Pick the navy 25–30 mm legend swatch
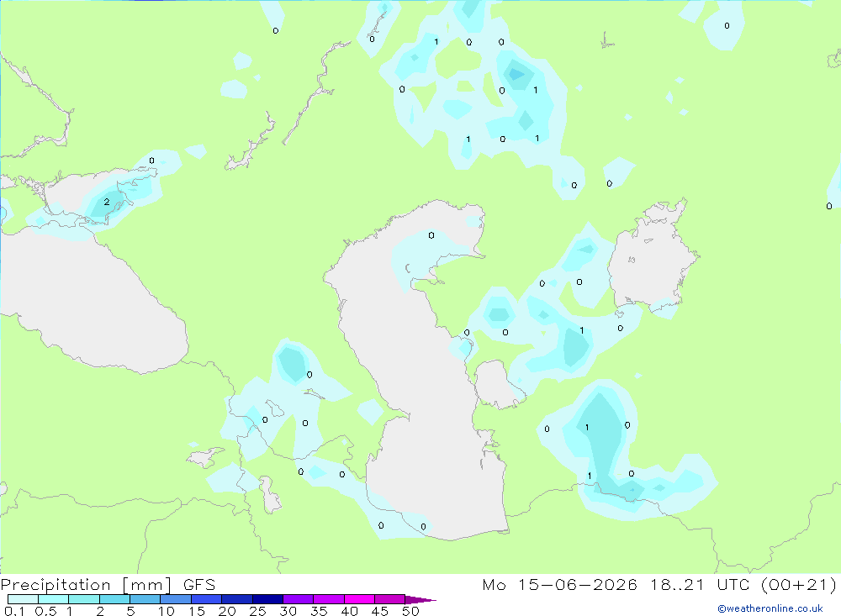The width and height of the screenshot is (841, 616). tap(267, 599)
